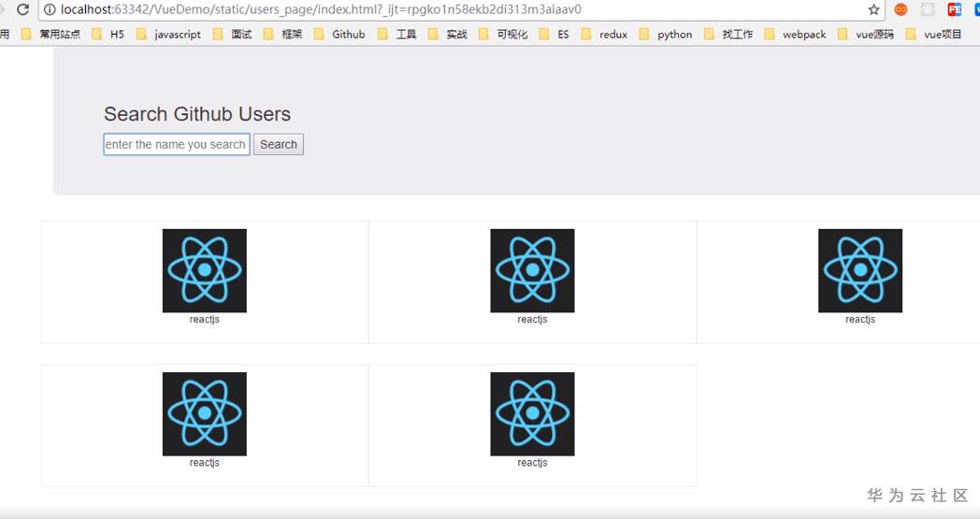This screenshot has height=519, width=980.
Task: Click the address bar URL
Action: pyautogui.click(x=321, y=9)
